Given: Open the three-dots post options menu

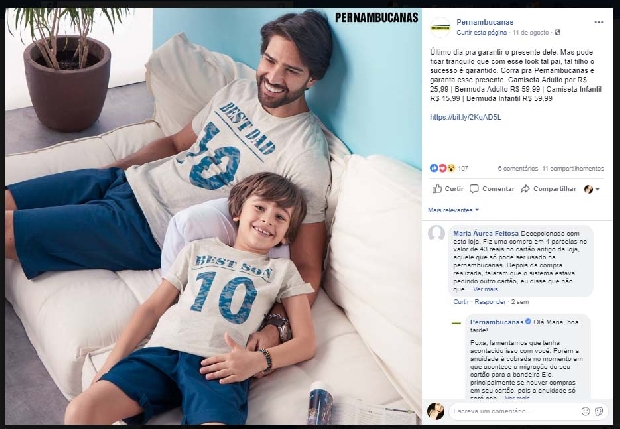Looking at the screenshot, I should [x=599, y=22].
